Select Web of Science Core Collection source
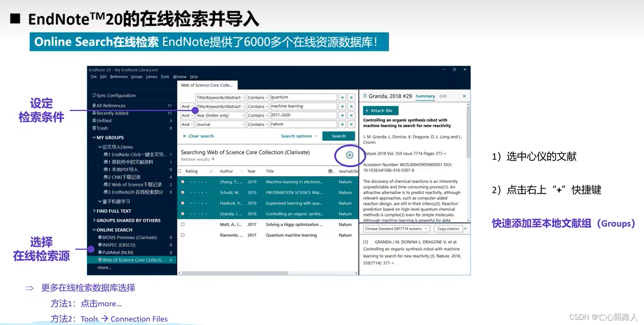Viewport: 644px width, 325px height. (x=132, y=260)
